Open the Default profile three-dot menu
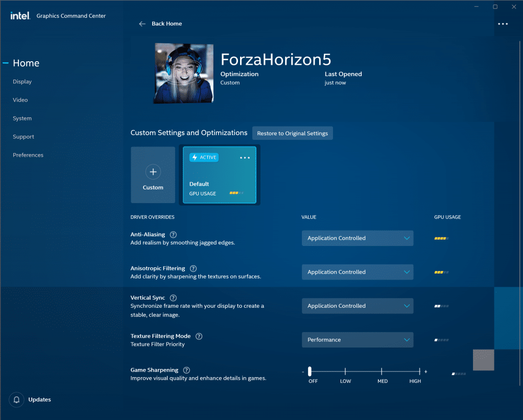Image resolution: width=523 pixels, height=420 pixels. [x=245, y=158]
